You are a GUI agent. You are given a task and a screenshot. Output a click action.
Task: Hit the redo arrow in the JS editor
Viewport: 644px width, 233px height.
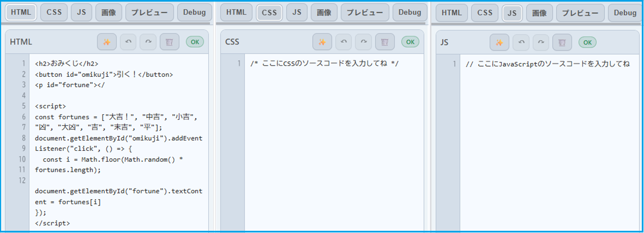point(540,42)
